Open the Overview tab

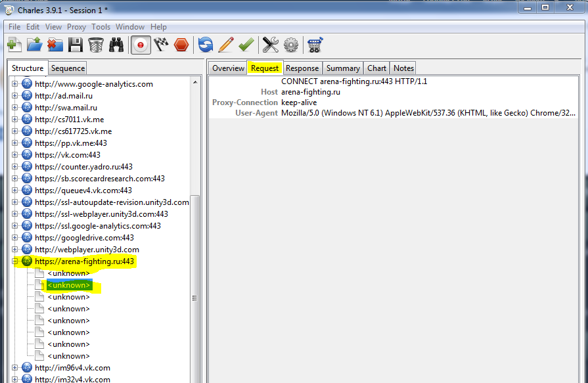tap(228, 68)
